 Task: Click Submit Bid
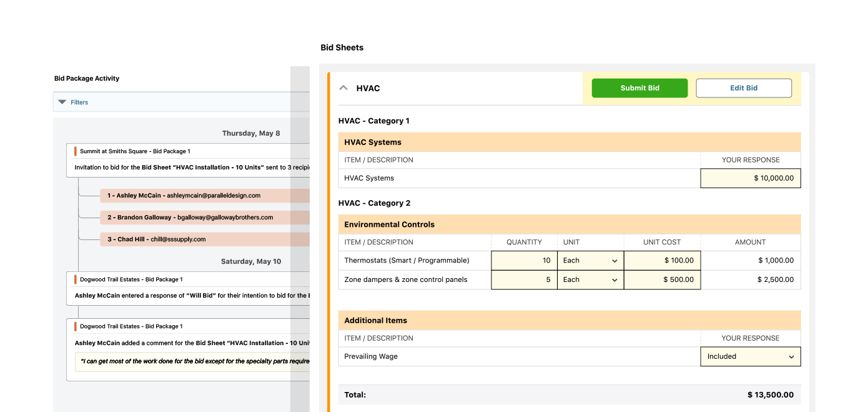[x=639, y=88]
